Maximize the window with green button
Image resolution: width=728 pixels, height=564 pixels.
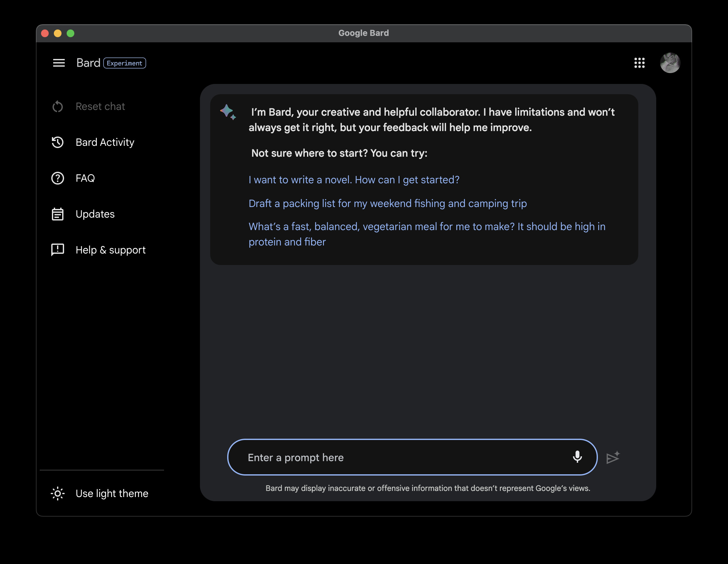click(x=70, y=33)
